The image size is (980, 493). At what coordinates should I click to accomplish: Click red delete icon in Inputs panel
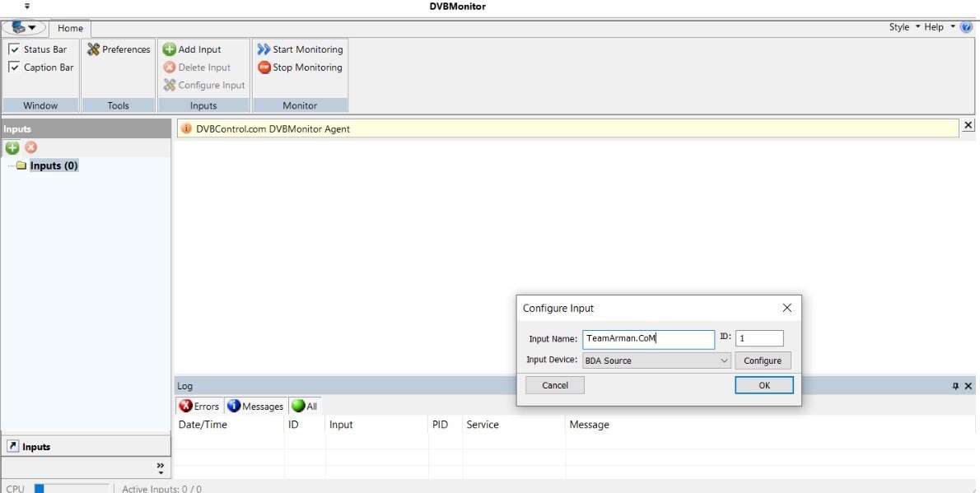pyautogui.click(x=31, y=147)
